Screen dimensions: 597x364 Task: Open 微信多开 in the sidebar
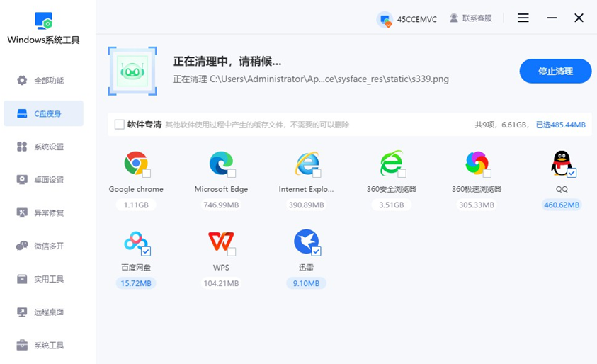click(43, 246)
